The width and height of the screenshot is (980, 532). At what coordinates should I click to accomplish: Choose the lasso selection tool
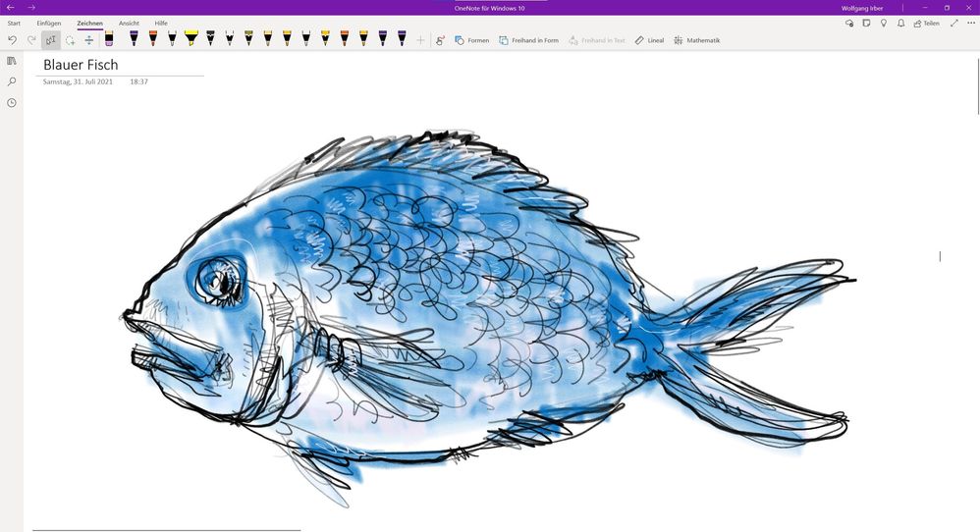click(70, 40)
